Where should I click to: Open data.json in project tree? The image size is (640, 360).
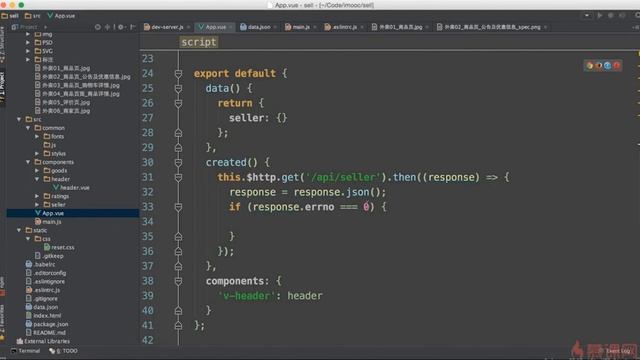pos(42,307)
